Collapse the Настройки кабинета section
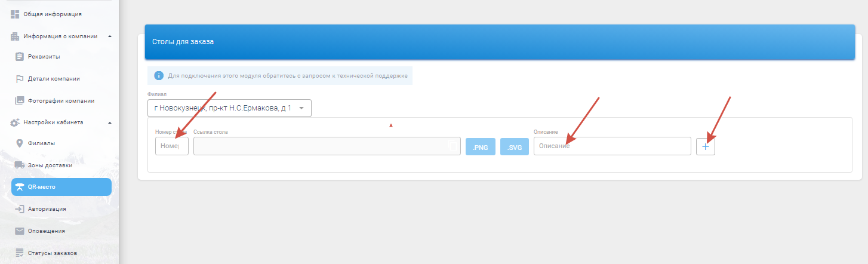868x264 pixels. [110, 122]
